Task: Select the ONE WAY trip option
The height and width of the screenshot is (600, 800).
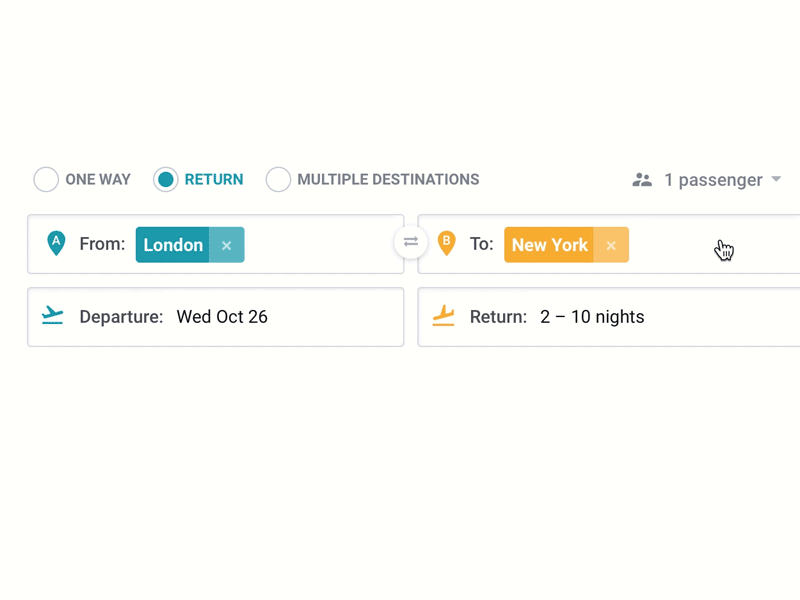Action: click(46, 179)
